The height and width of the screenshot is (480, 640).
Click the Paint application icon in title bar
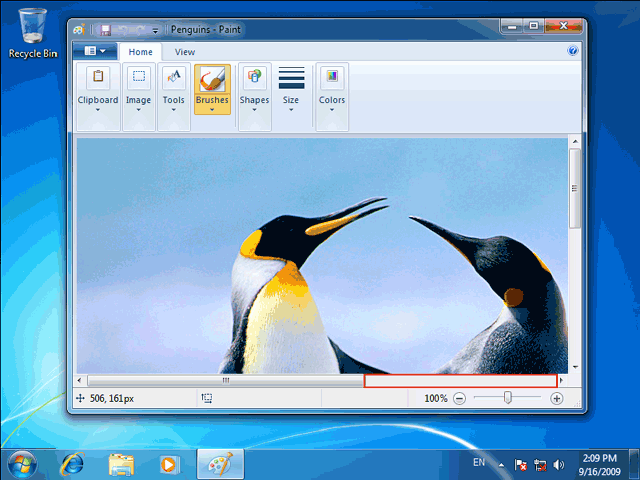click(79, 29)
